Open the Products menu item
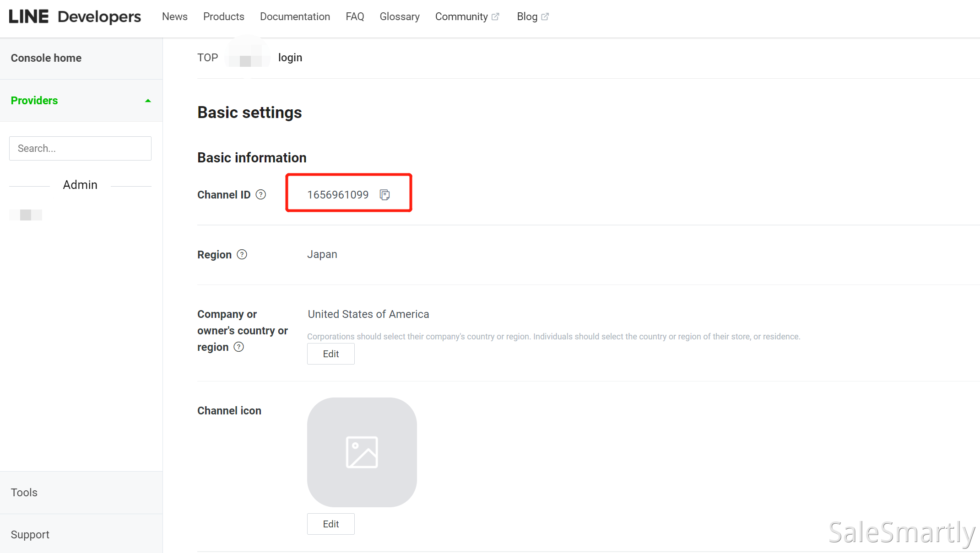Image resolution: width=980 pixels, height=553 pixels. pyautogui.click(x=223, y=16)
